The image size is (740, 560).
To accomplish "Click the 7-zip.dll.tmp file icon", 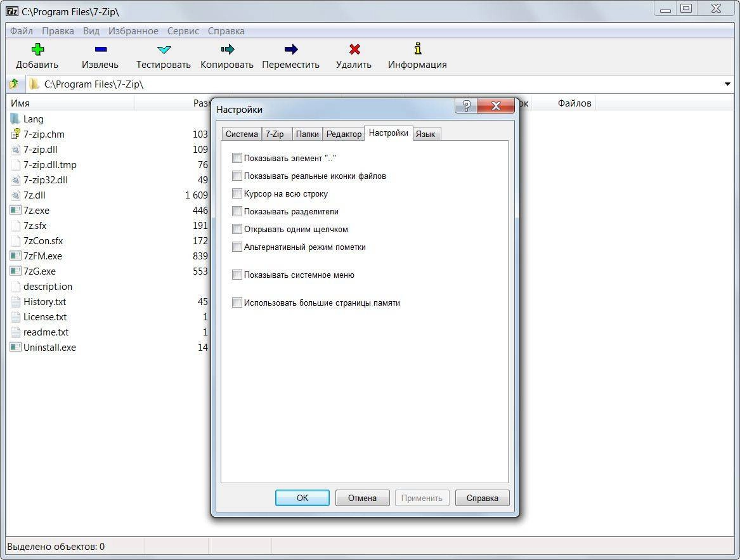I will (x=15, y=164).
